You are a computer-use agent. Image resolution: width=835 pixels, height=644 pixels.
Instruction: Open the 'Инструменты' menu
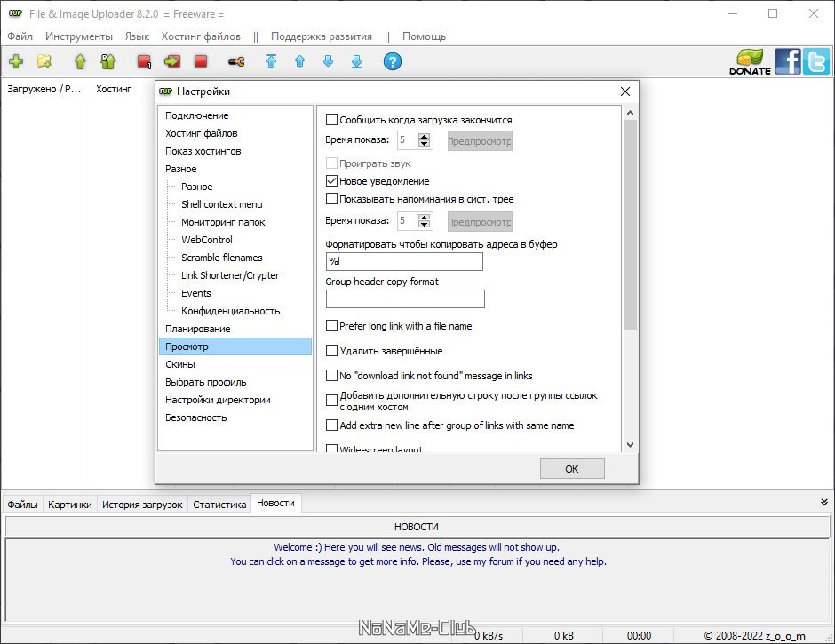click(x=79, y=36)
